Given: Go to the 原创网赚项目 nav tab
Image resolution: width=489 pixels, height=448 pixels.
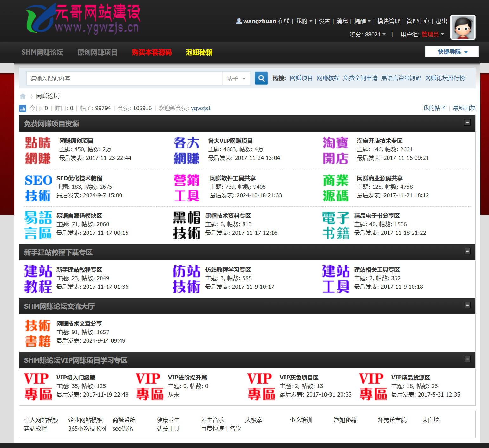Looking at the screenshot, I should pos(97,52).
